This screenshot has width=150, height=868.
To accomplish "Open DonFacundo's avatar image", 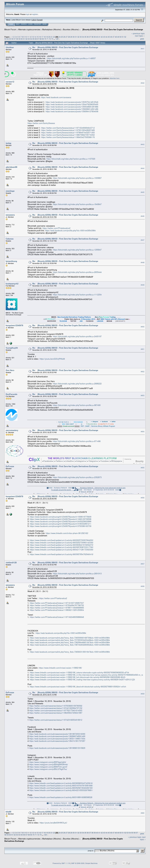I will [x=12, y=415].
